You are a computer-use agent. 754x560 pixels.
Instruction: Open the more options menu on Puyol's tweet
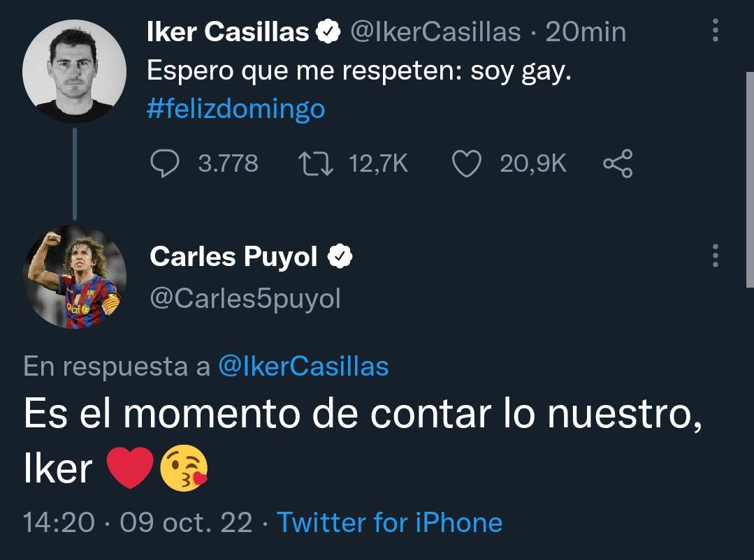(715, 256)
